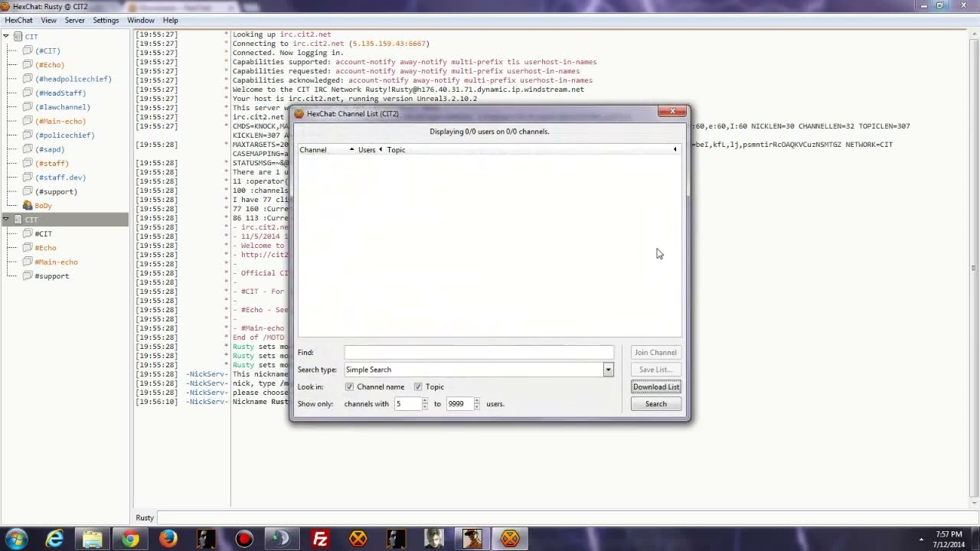The height and width of the screenshot is (551, 980).
Task: Increase the minimum users spinner value
Action: [425, 401]
